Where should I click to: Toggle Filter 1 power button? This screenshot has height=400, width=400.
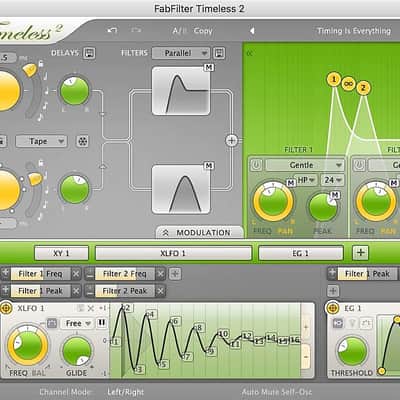256,165
